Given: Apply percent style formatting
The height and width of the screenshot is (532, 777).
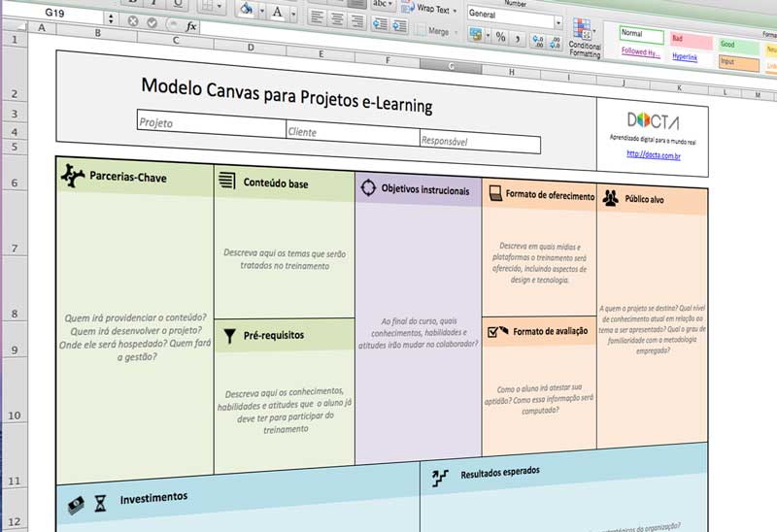Looking at the screenshot, I should pyautogui.click(x=501, y=37).
